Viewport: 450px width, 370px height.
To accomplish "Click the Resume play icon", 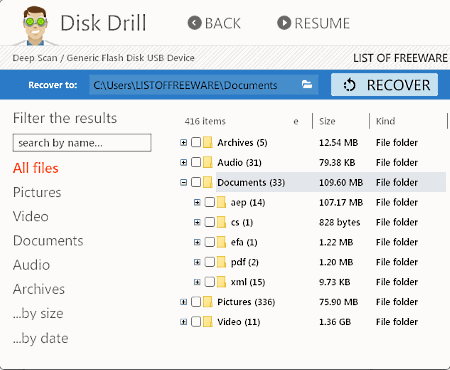I will click(x=284, y=23).
